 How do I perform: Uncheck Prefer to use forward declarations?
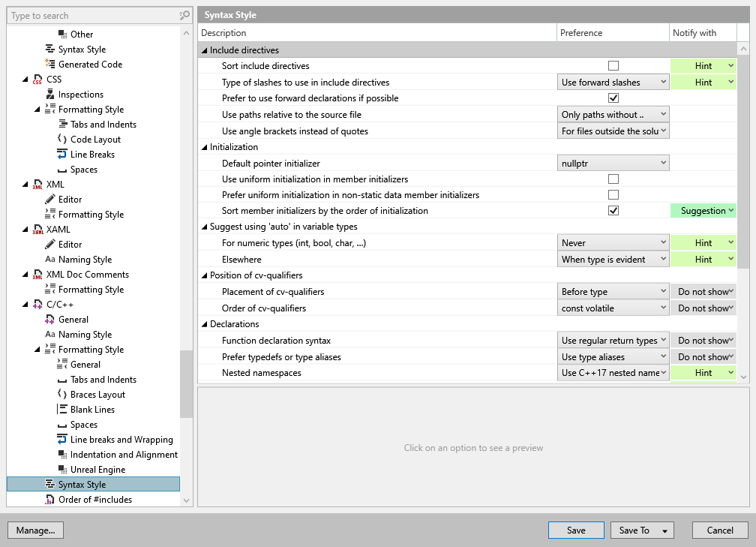pyautogui.click(x=613, y=98)
